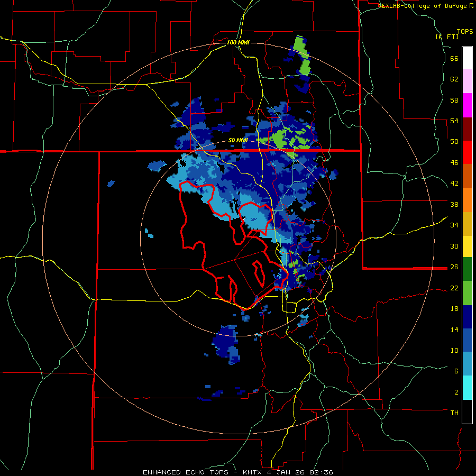Image resolution: width=476 pixels, height=476 pixels.
Task: Click the cyan legend swatch
Action: [x=467, y=388]
